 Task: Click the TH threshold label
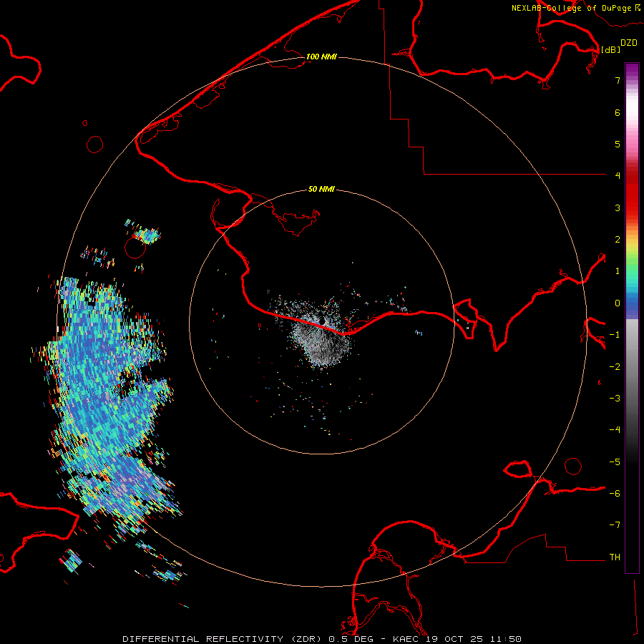pyautogui.click(x=615, y=557)
